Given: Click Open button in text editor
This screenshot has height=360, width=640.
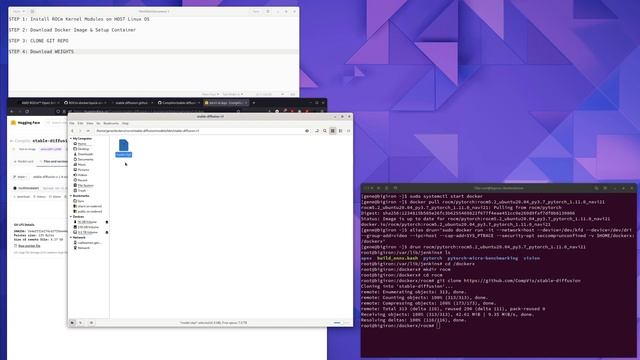Looking at the screenshot, I should tap(18, 11).
